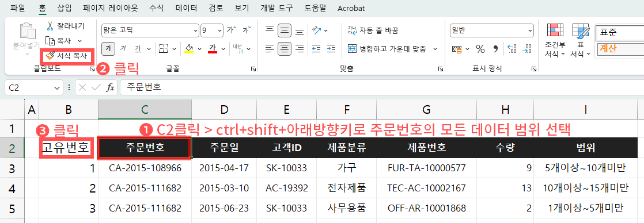Decrease font size with small 가 icon
Screen dimensions: 644x223
click(247, 30)
